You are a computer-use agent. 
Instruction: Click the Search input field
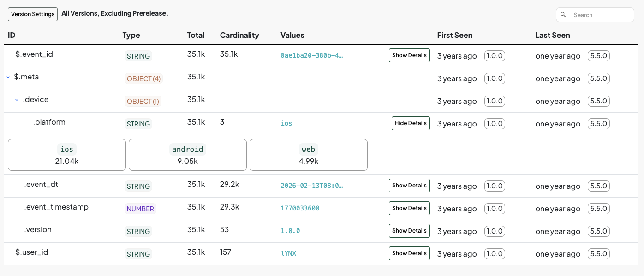(600, 14)
